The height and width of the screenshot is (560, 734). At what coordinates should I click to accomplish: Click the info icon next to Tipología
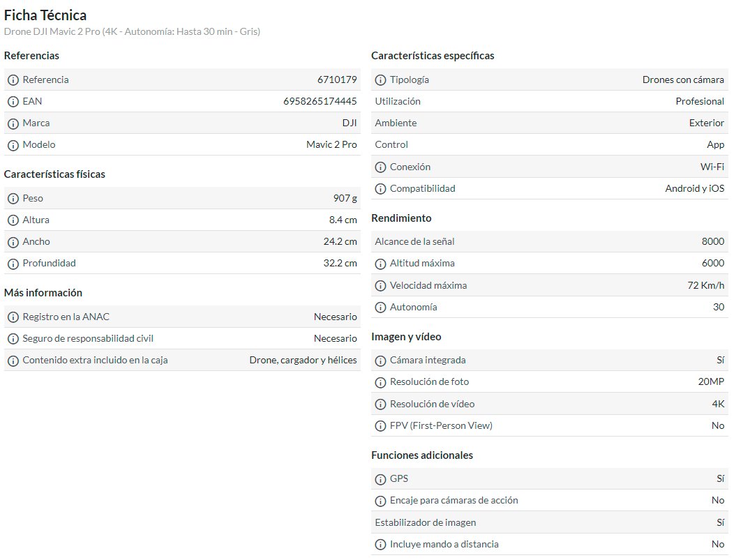pos(380,80)
